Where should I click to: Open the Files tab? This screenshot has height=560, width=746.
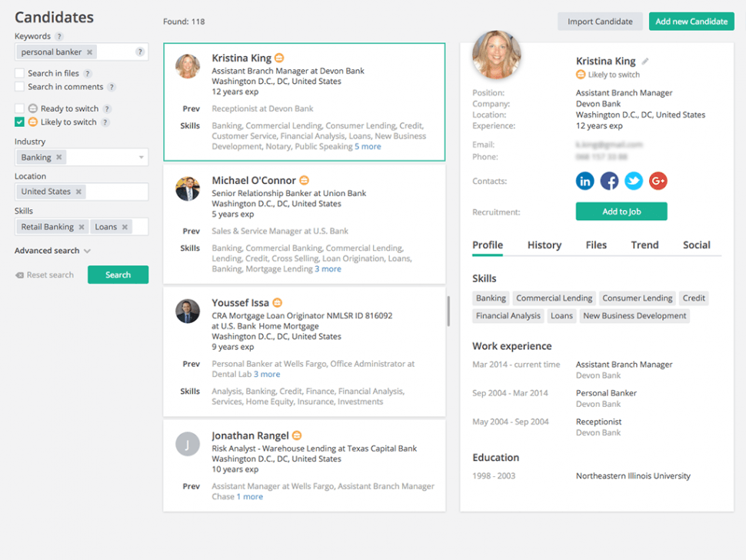pos(596,245)
